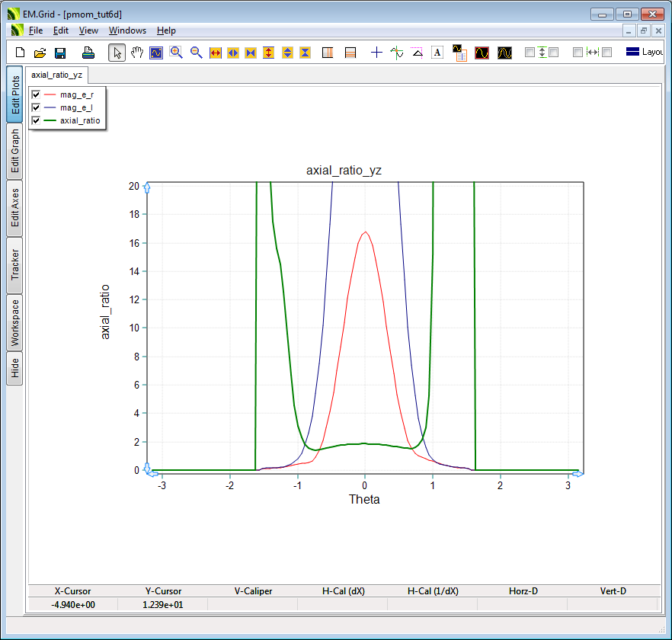This screenshot has height=640, width=672.
Task: Toggle the mag_e_l plot visibility checkbox
Action: click(36, 107)
